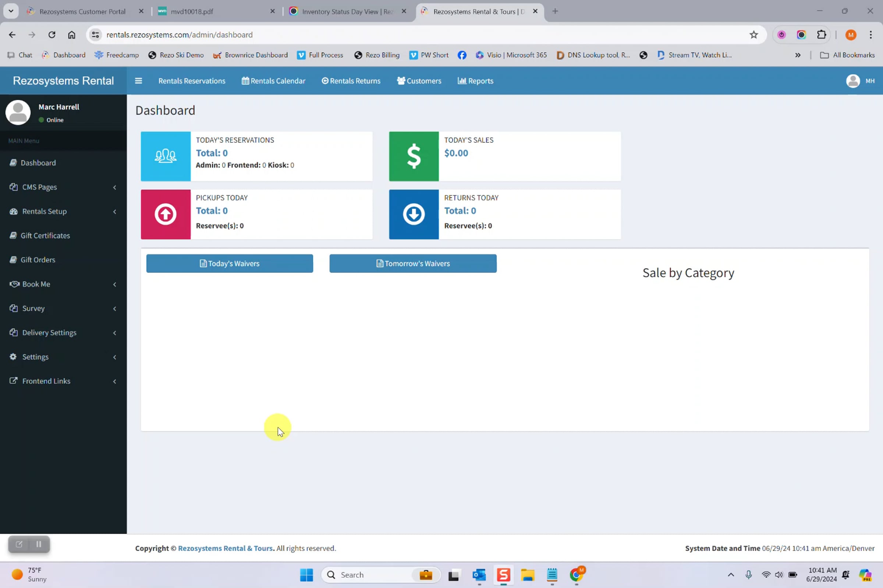Open Snagit S icon in taskbar

[x=503, y=574]
